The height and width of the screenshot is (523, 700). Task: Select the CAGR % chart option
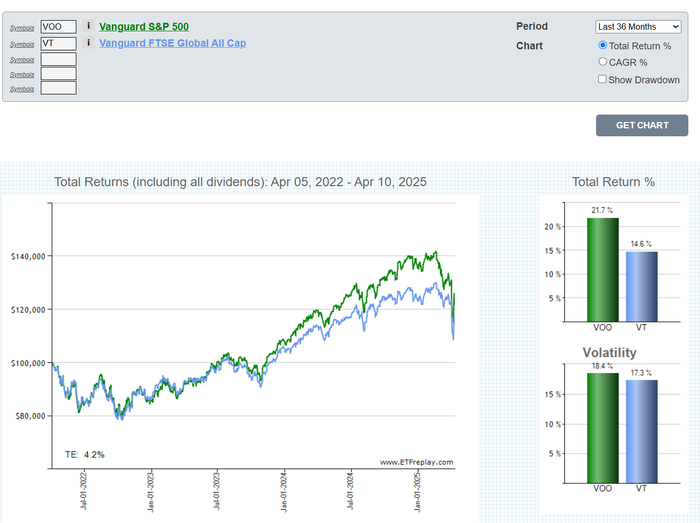click(602, 62)
